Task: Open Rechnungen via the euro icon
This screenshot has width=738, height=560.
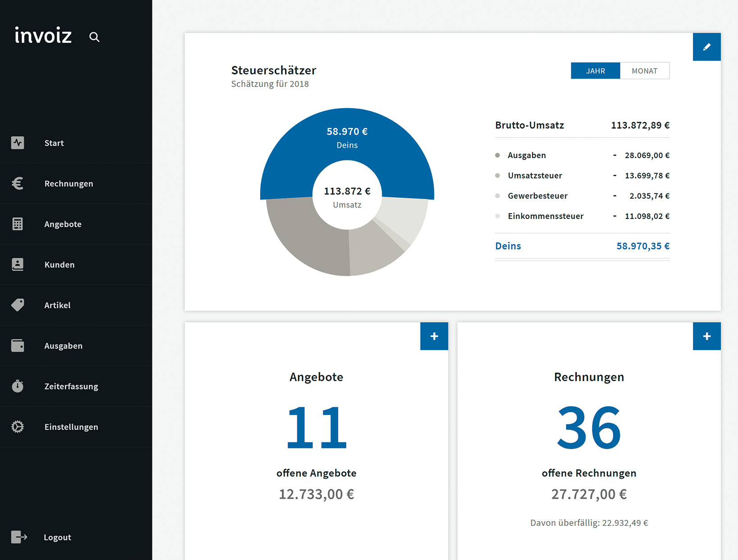Action: pyautogui.click(x=18, y=183)
